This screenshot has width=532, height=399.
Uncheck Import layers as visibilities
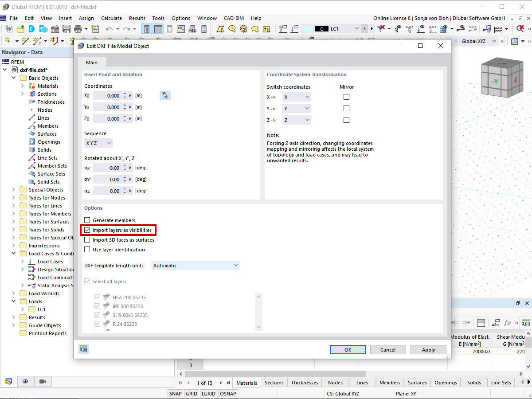click(x=87, y=230)
